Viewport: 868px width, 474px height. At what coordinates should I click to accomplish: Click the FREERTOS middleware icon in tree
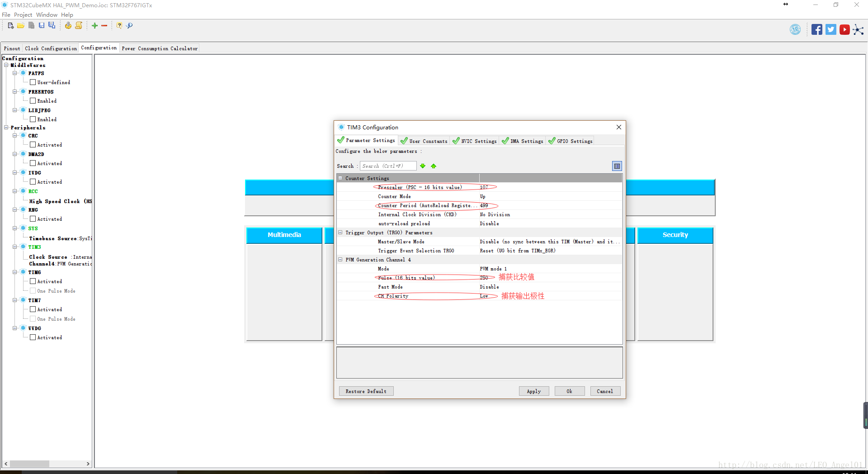point(23,91)
